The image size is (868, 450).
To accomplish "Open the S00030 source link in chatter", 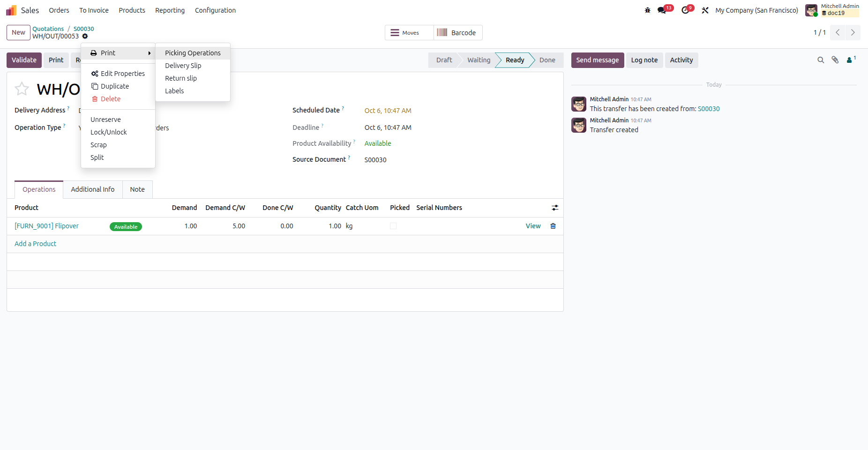I will [709, 109].
